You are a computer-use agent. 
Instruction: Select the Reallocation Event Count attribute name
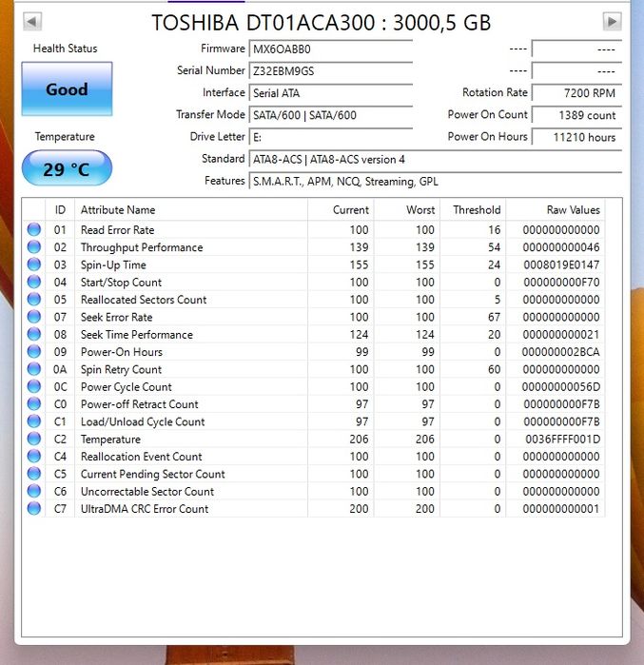[x=141, y=457]
